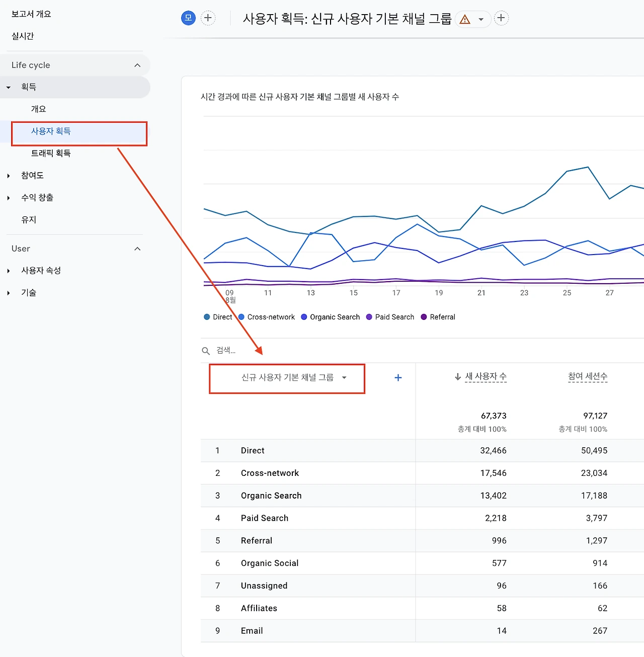Click the Organic Search row label

pyautogui.click(x=271, y=496)
